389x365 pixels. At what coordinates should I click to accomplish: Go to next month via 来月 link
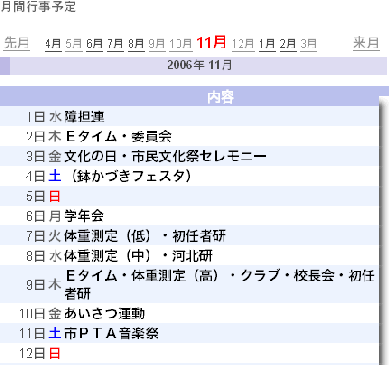pos(366,43)
